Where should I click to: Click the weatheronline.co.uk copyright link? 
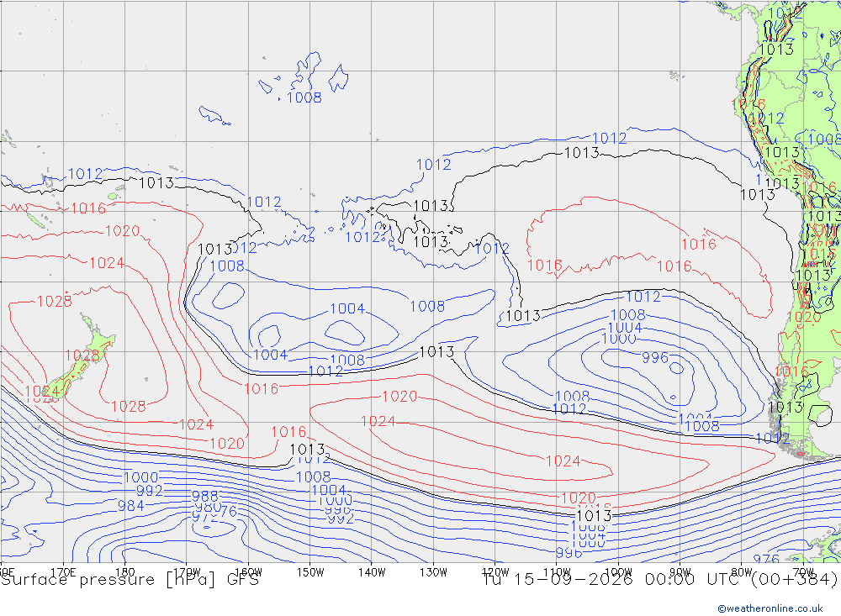(770, 608)
